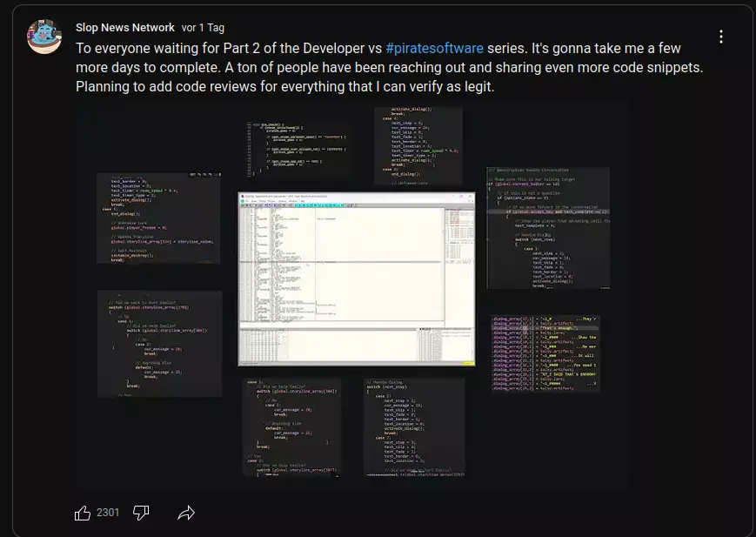
Task: Like the post with the thumbs-up icon
Action: [x=83, y=513]
